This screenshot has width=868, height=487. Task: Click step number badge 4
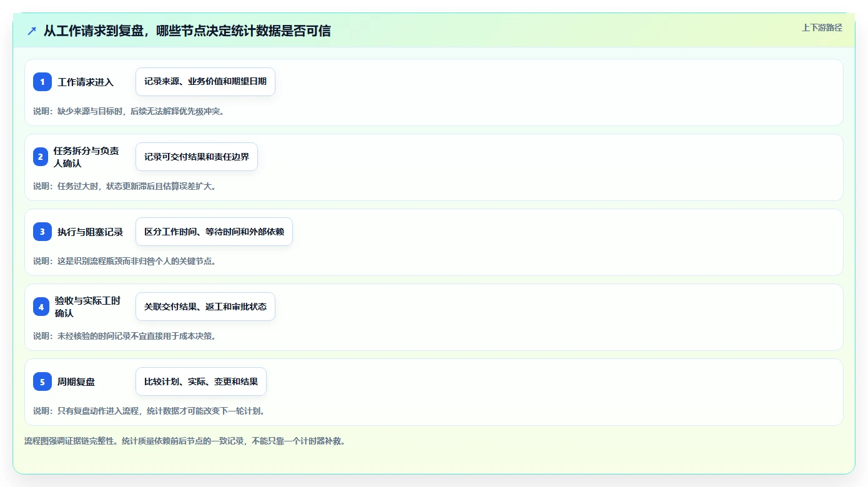tap(41, 307)
